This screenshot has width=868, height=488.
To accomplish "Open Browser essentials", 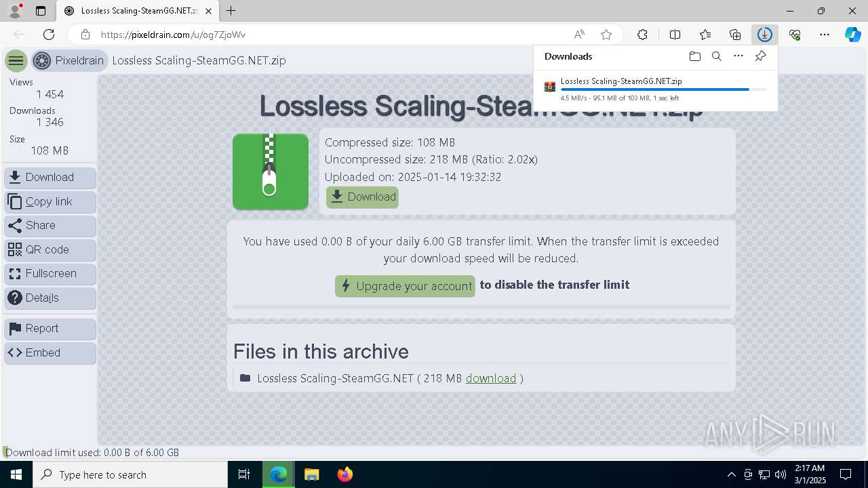I will click(795, 35).
